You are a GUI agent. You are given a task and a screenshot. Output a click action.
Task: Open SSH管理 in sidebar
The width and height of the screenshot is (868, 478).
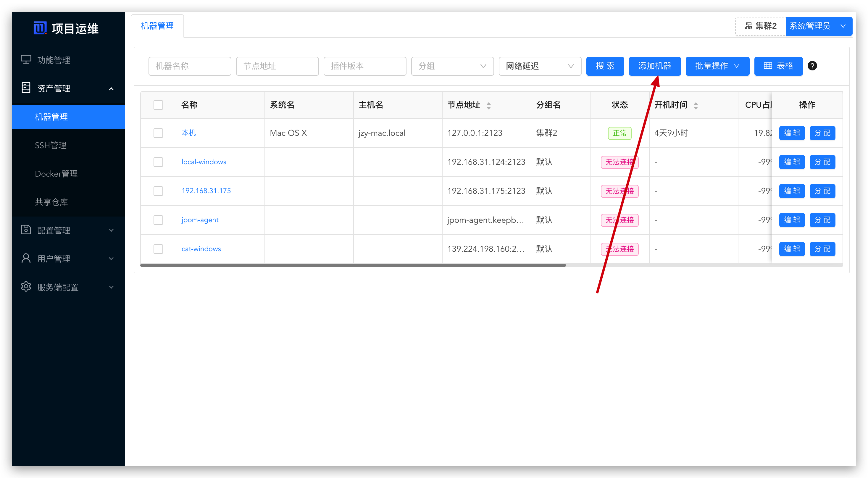[x=51, y=145]
